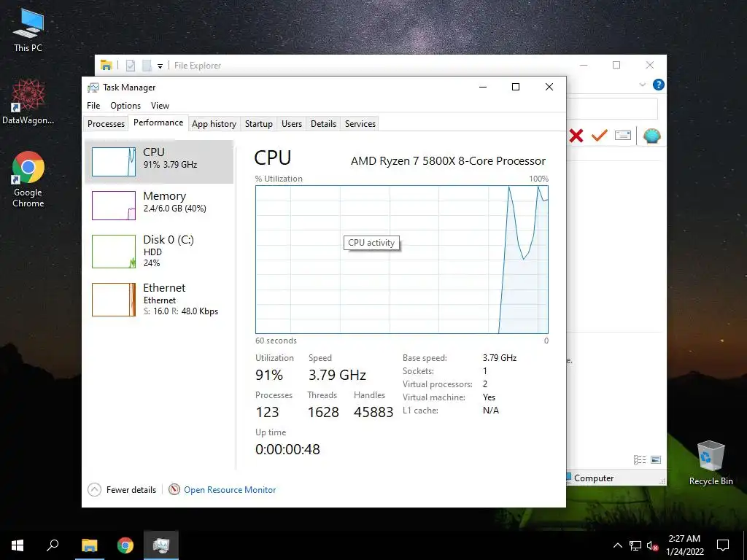Click the up time value 0:00:00:48
The width and height of the screenshot is (747, 560).
pos(287,449)
